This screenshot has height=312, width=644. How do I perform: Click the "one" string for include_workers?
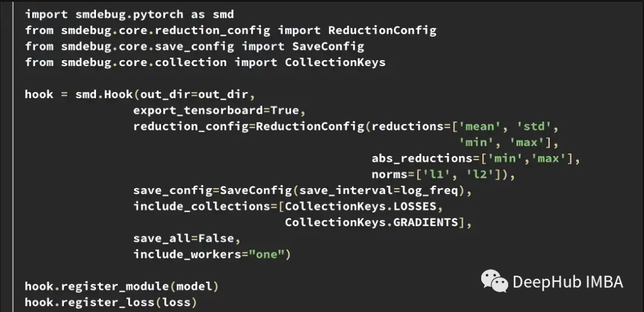pos(267,254)
